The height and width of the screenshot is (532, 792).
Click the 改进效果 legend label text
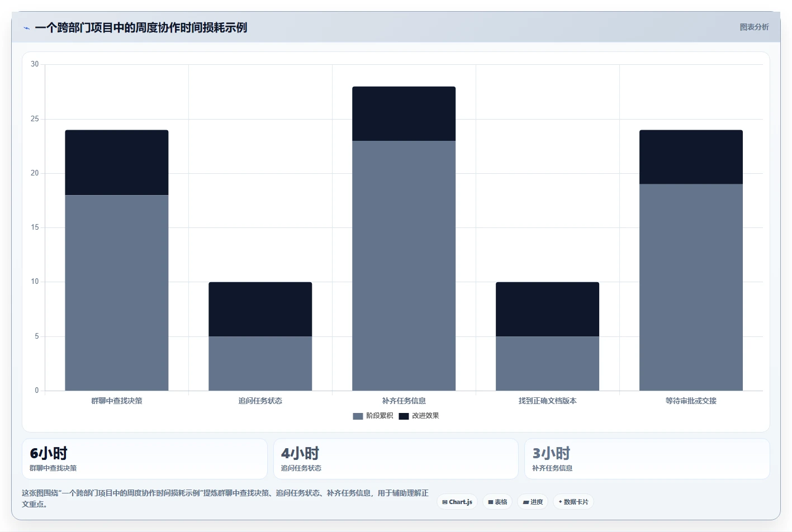(x=425, y=416)
